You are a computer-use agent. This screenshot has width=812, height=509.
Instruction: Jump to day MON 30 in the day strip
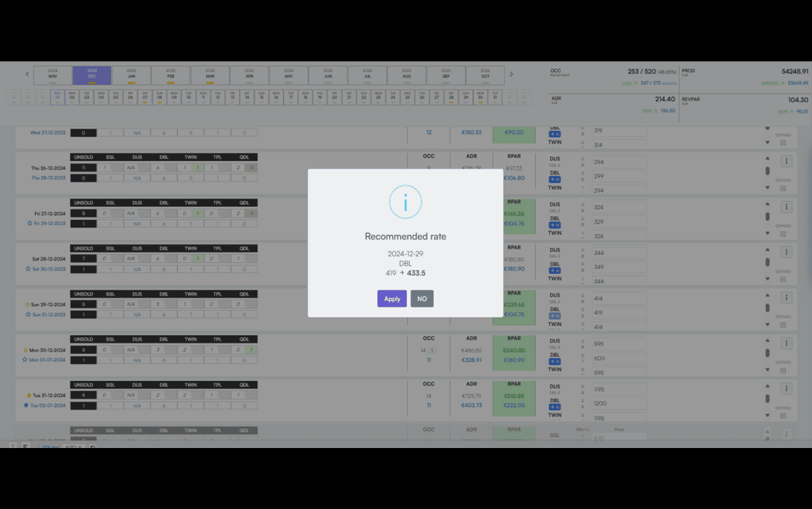coord(480,97)
